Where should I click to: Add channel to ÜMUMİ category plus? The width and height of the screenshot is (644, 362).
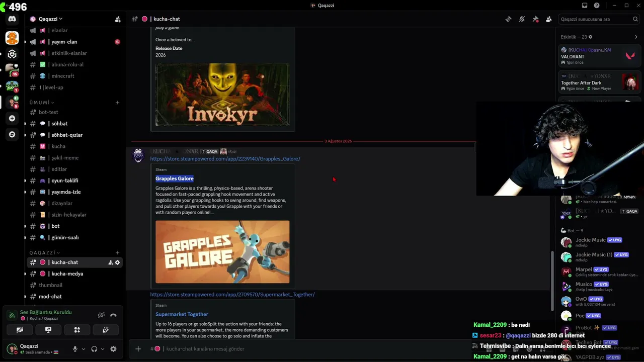pos(117,103)
